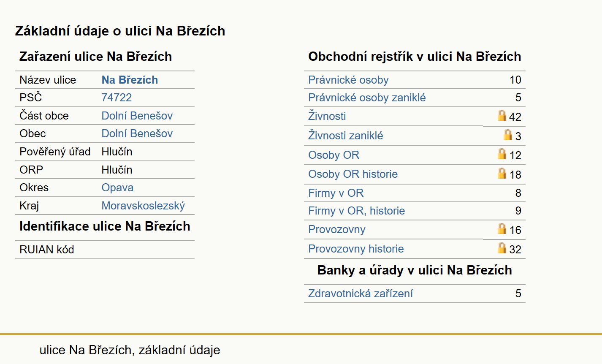Visit the Moravskoslezský region link

pos(143,206)
